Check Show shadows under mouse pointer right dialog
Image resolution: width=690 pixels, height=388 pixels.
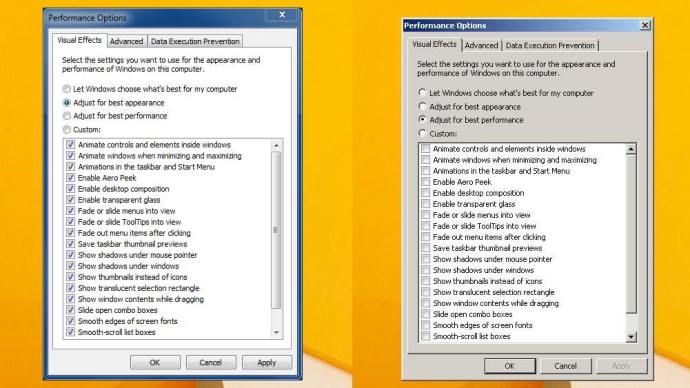pyautogui.click(x=426, y=259)
